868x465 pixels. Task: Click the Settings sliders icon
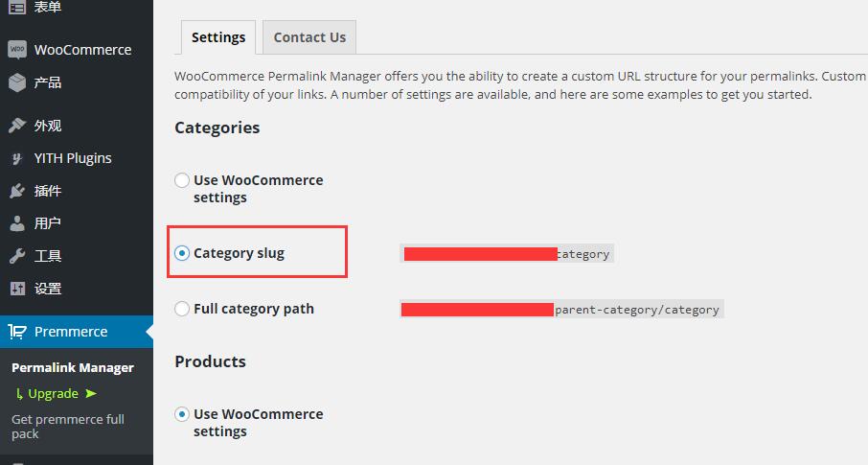pyautogui.click(x=17, y=289)
